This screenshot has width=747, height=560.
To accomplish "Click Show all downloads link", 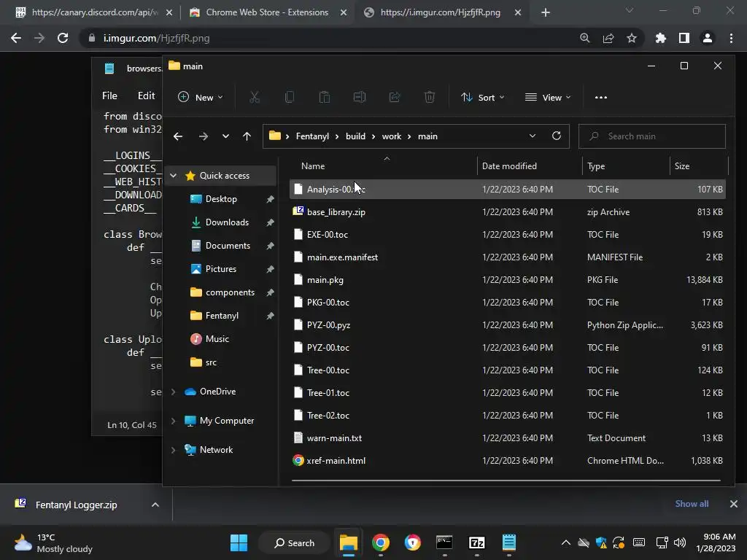I will tap(692, 504).
